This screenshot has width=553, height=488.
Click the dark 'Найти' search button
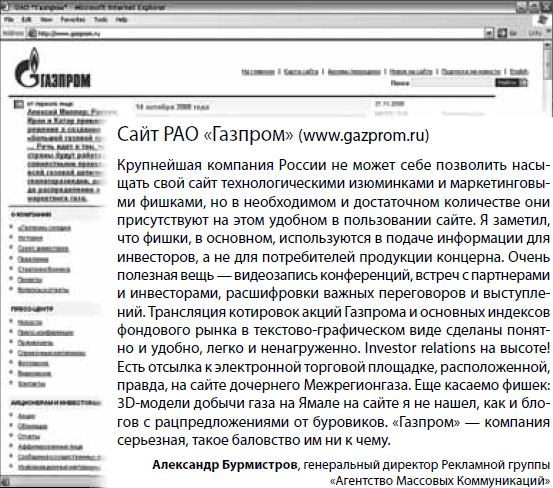click(511, 83)
